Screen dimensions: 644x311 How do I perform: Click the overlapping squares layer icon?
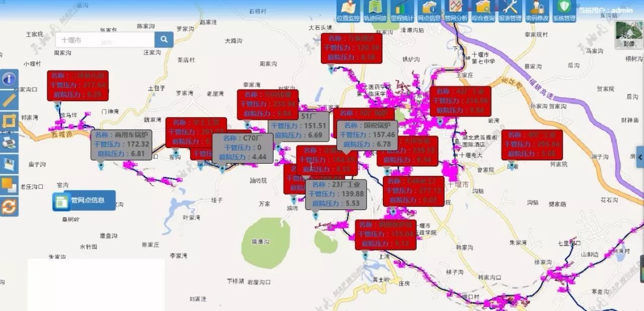click(9, 185)
